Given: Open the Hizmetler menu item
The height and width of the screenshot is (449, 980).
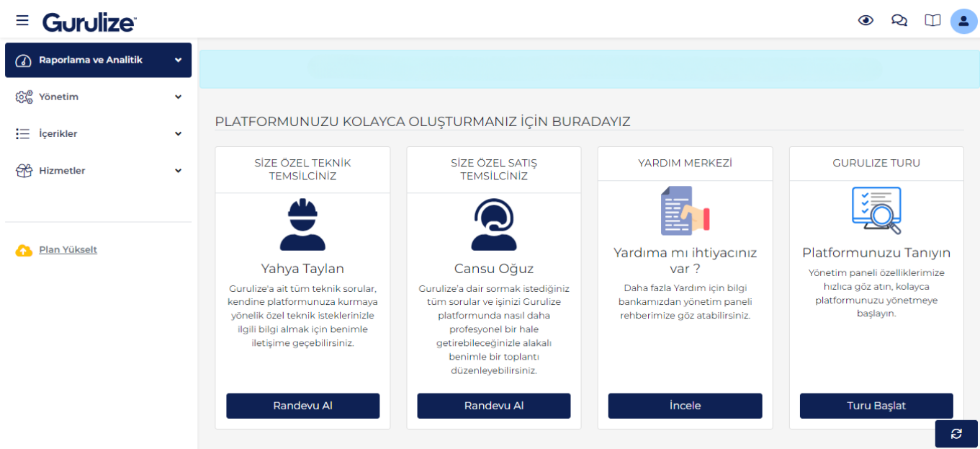Looking at the screenshot, I should coord(98,171).
